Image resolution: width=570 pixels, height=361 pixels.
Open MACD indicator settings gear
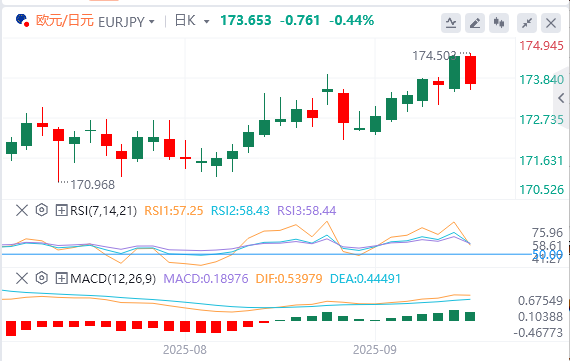click(42, 278)
